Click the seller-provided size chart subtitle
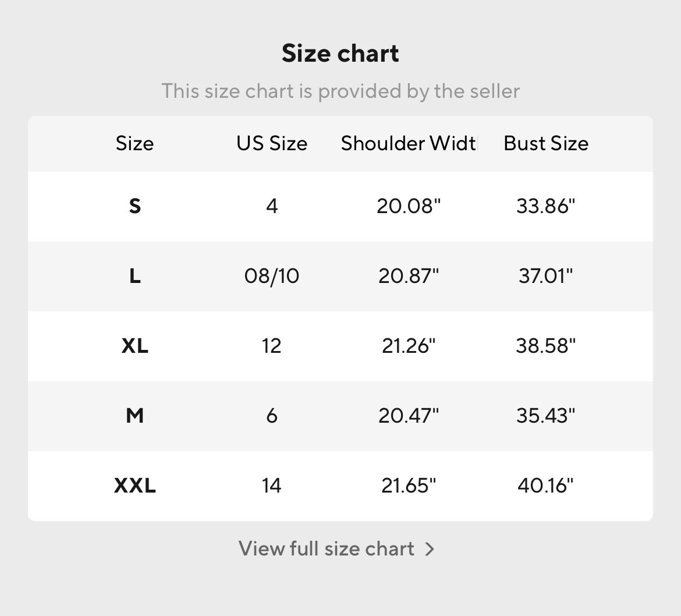681x616 pixels. (340, 91)
